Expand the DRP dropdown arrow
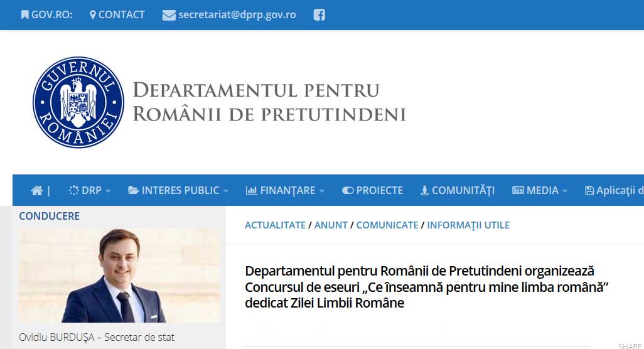 coord(108,191)
